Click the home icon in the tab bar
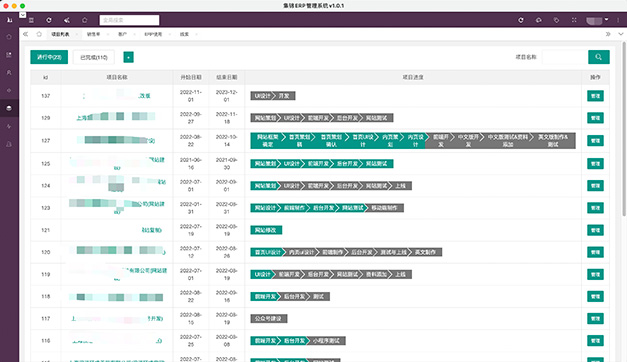 (39, 34)
